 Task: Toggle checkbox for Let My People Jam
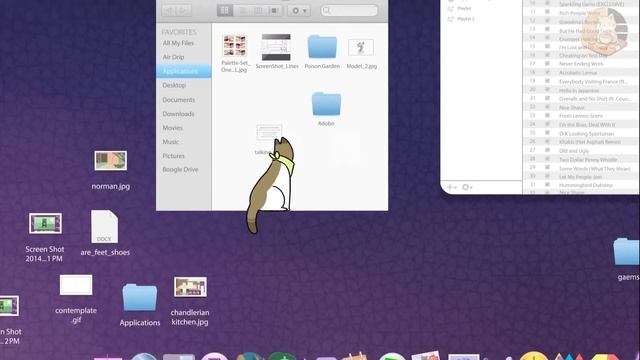pyautogui.click(x=547, y=177)
